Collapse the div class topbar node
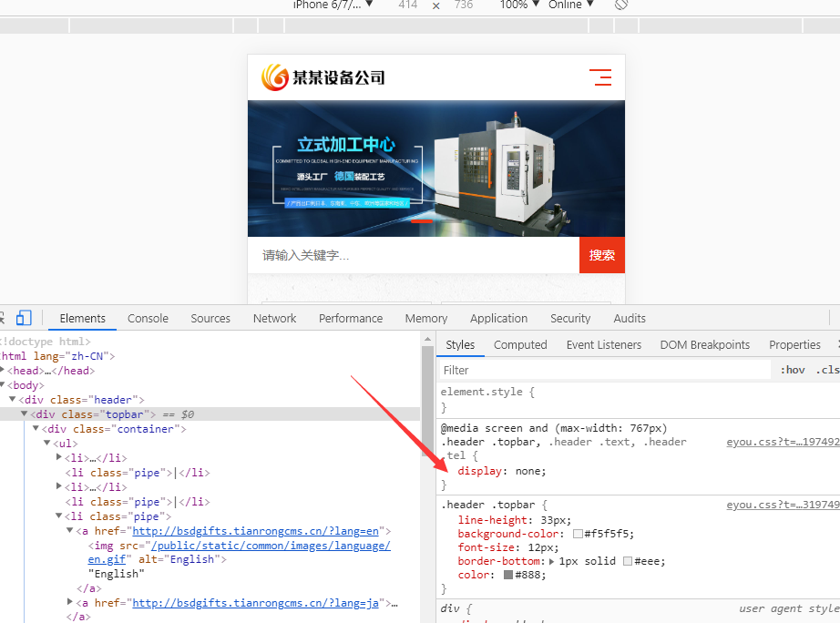Screen dimensions: 840x623 pyautogui.click(x=24, y=414)
